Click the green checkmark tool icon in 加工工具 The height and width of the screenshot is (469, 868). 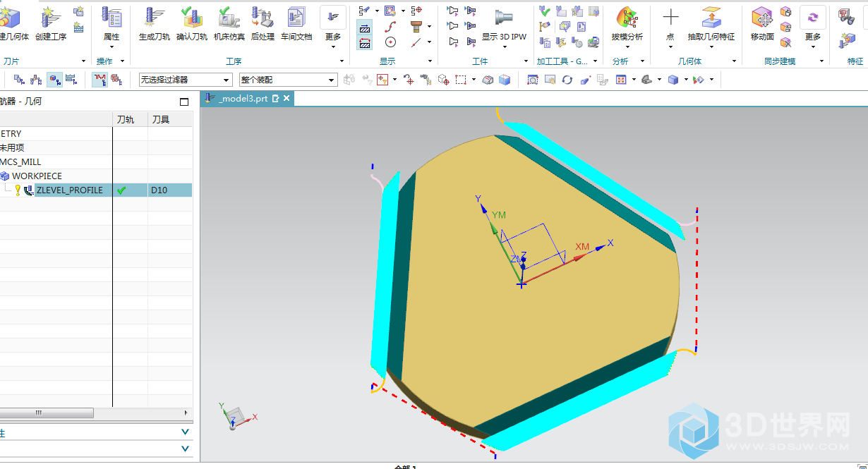click(x=544, y=11)
